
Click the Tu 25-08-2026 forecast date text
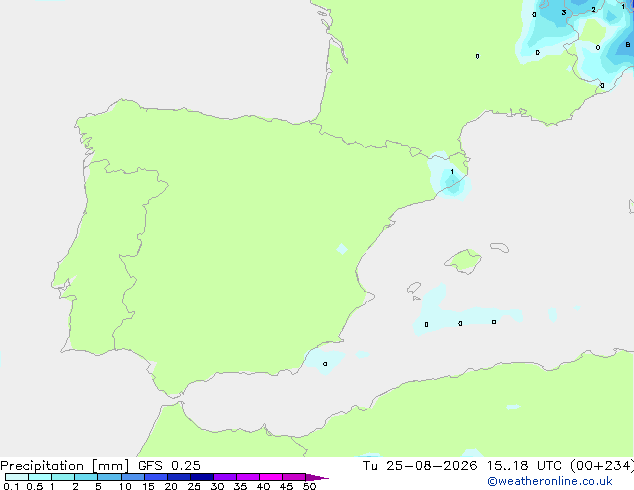(420, 466)
